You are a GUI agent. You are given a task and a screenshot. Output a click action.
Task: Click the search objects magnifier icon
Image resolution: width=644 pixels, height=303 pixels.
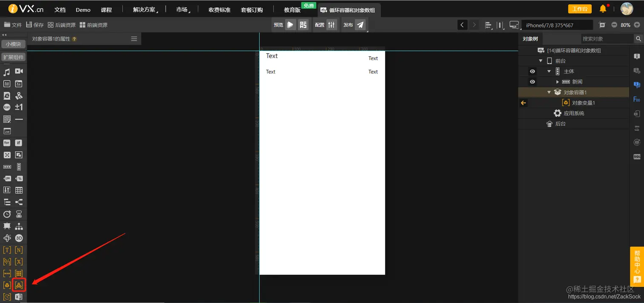(638, 39)
